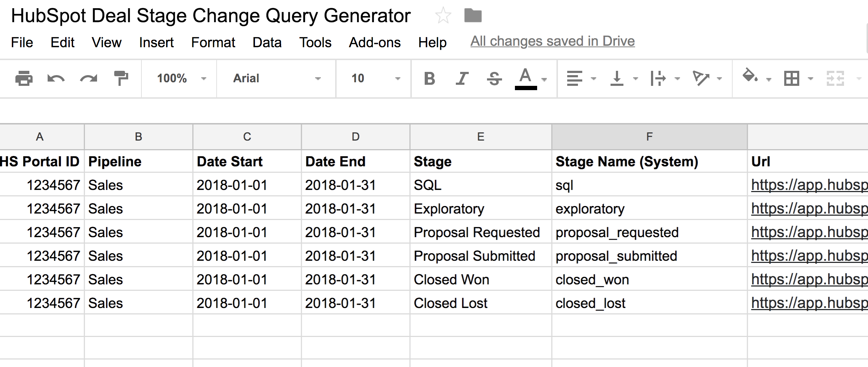
Task: Open the text color picker
Action: (x=526, y=78)
